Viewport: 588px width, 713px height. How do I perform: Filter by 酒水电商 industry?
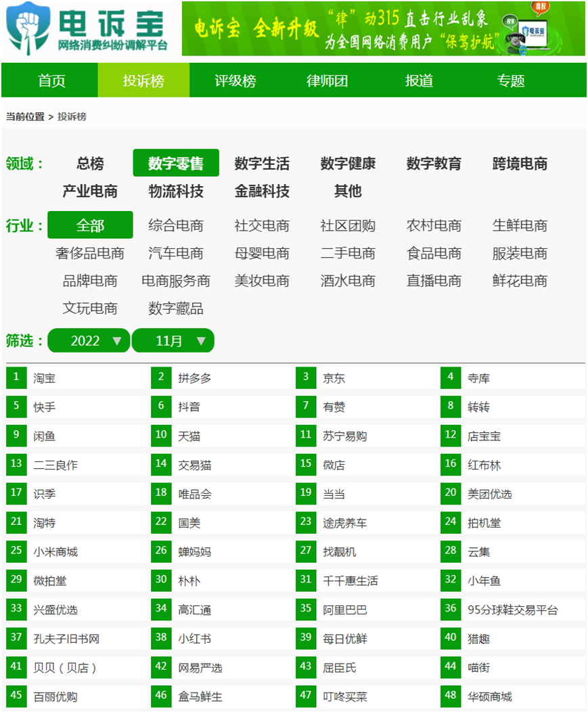348,281
